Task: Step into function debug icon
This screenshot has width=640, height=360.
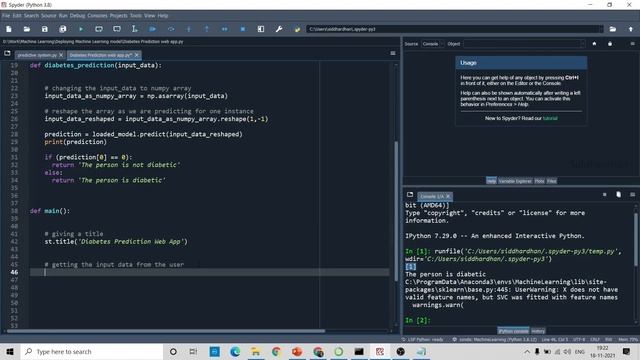Action: (x=189, y=29)
